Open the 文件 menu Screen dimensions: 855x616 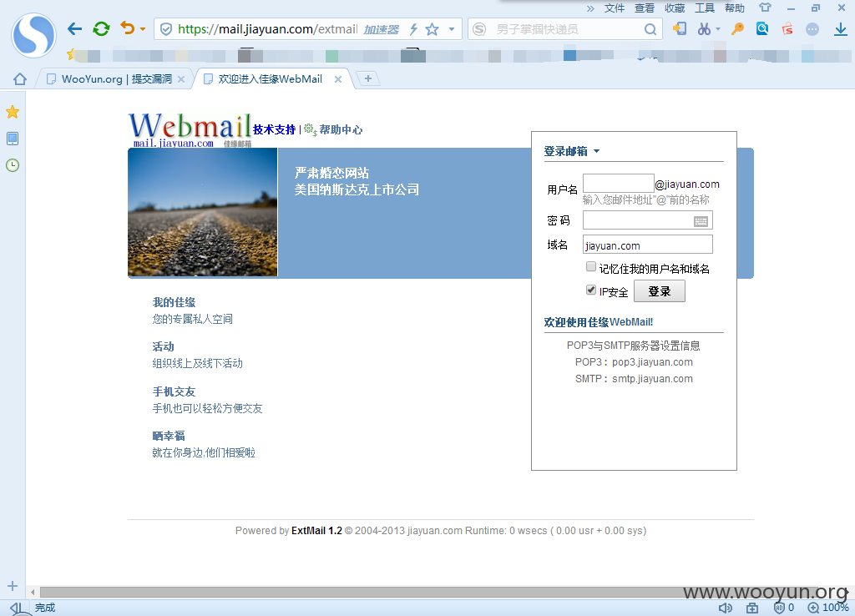click(614, 8)
